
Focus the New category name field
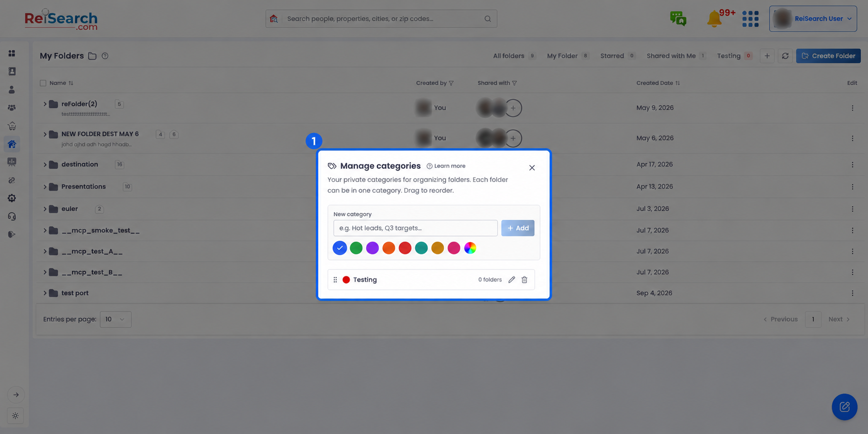coord(415,228)
